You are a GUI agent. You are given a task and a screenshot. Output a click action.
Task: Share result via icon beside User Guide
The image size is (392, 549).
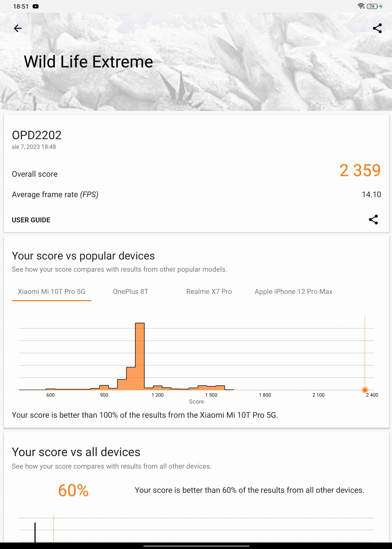(373, 220)
